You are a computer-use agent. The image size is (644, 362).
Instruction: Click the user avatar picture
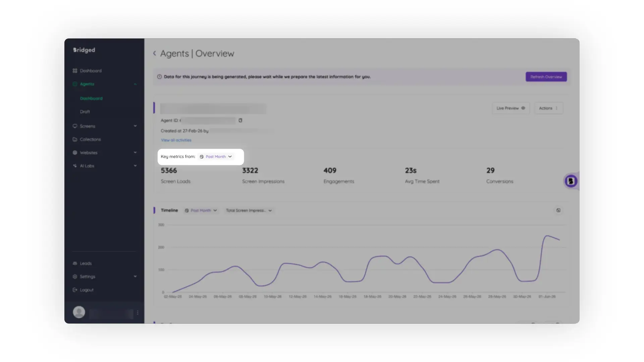(79, 312)
